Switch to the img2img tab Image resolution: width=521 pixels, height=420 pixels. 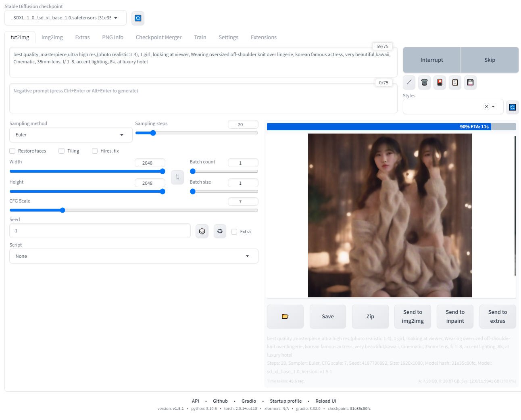point(52,37)
